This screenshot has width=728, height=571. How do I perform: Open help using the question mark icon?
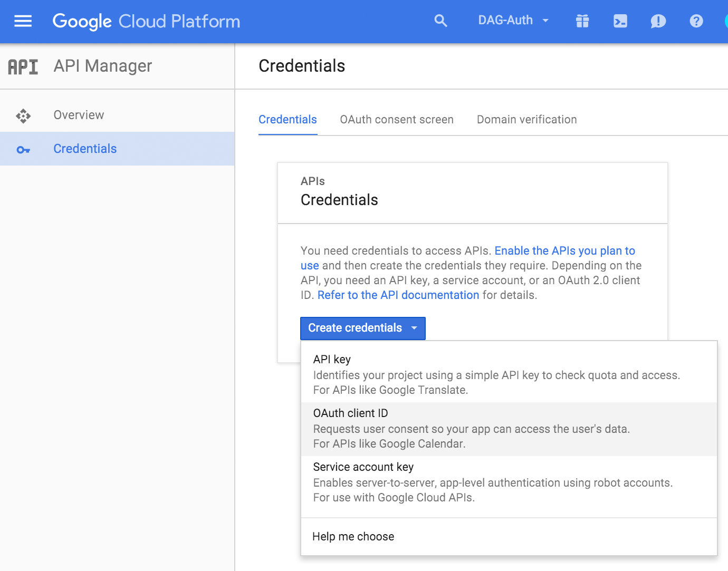(x=696, y=21)
